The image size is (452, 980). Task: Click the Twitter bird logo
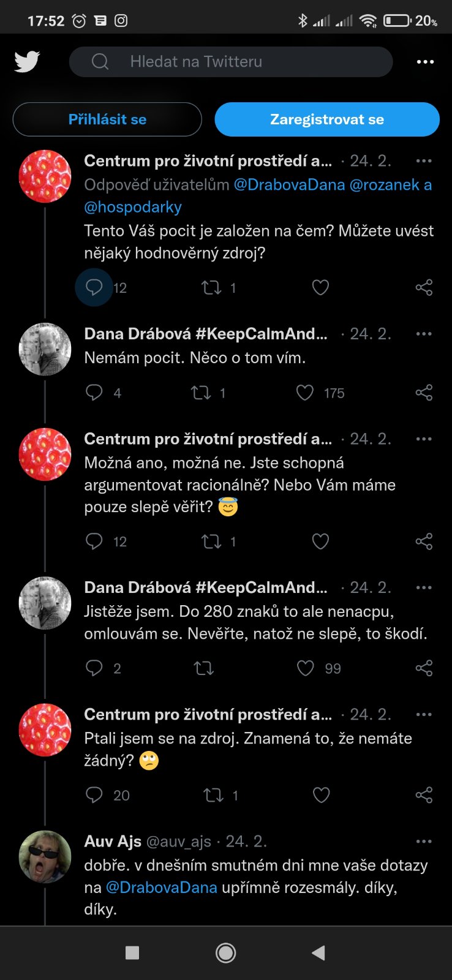(27, 62)
